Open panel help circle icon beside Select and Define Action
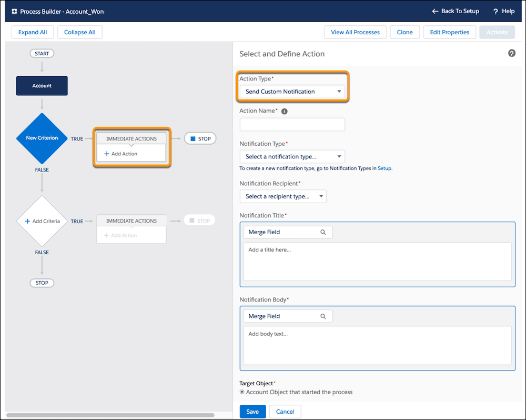This screenshot has height=420, width=526. [x=512, y=53]
